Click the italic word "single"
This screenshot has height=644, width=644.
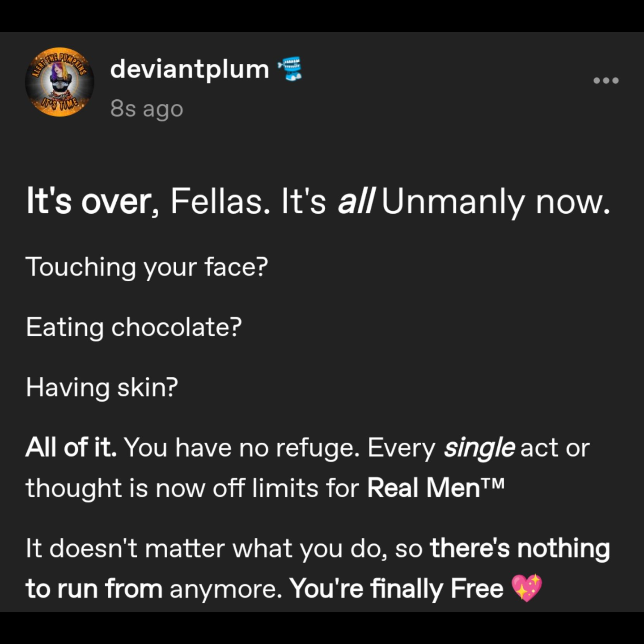(479, 447)
